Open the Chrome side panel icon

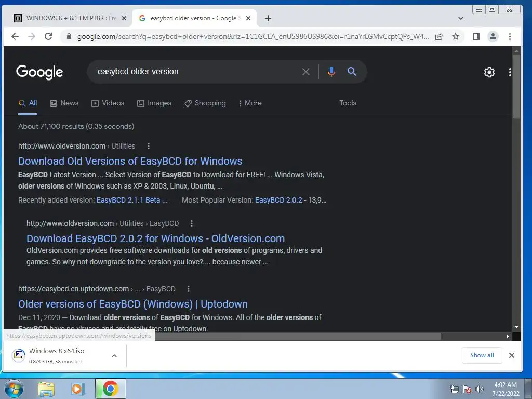click(476, 36)
